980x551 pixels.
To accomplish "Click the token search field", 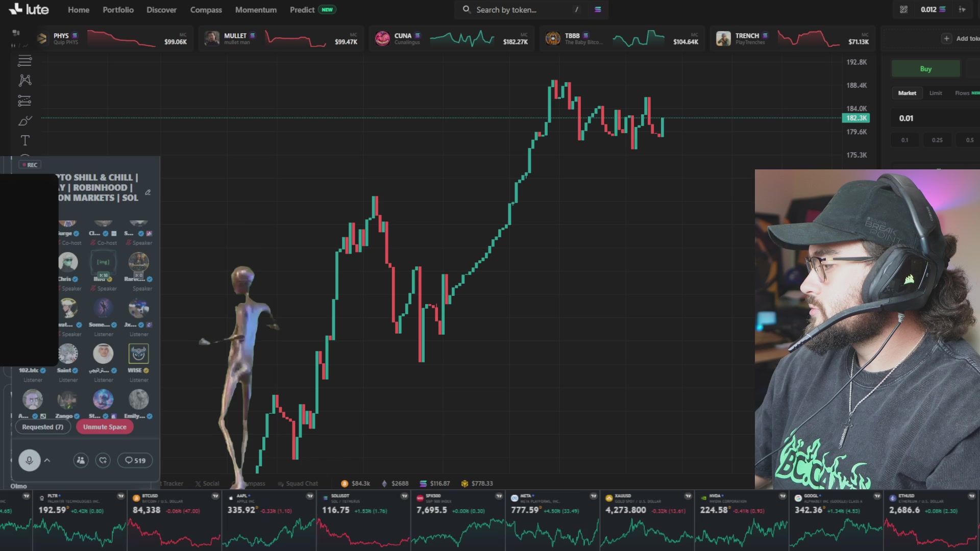I will [x=521, y=10].
